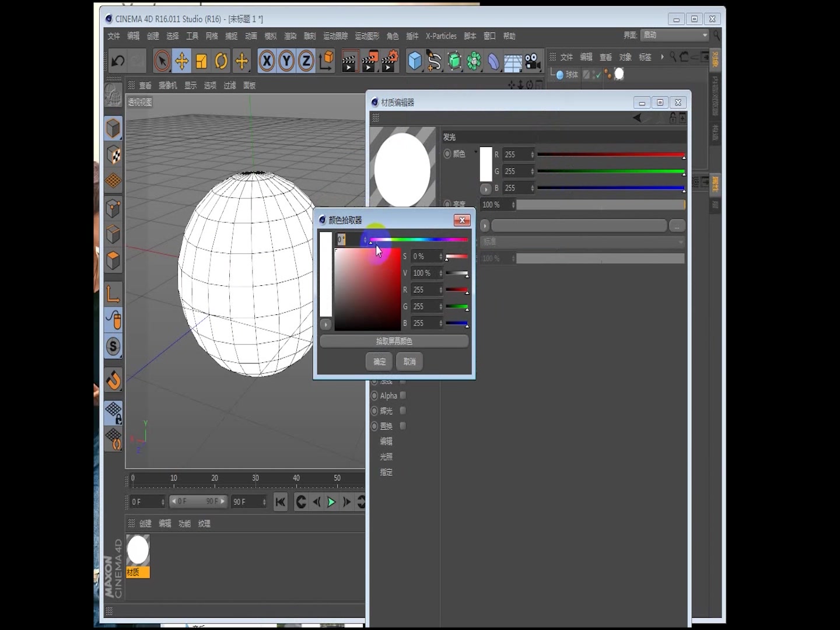Select the Move tool in the top toolbar
840x630 pixels.
coord(181,61)
